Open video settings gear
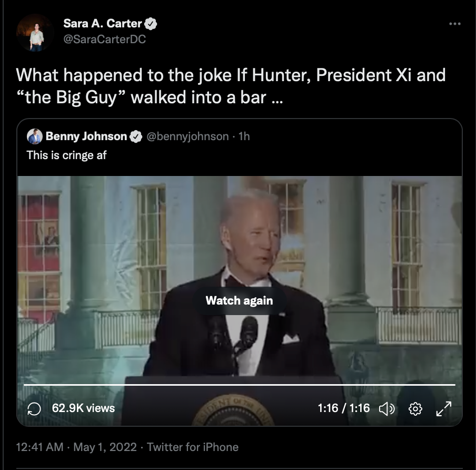 [x=415, y=409]
